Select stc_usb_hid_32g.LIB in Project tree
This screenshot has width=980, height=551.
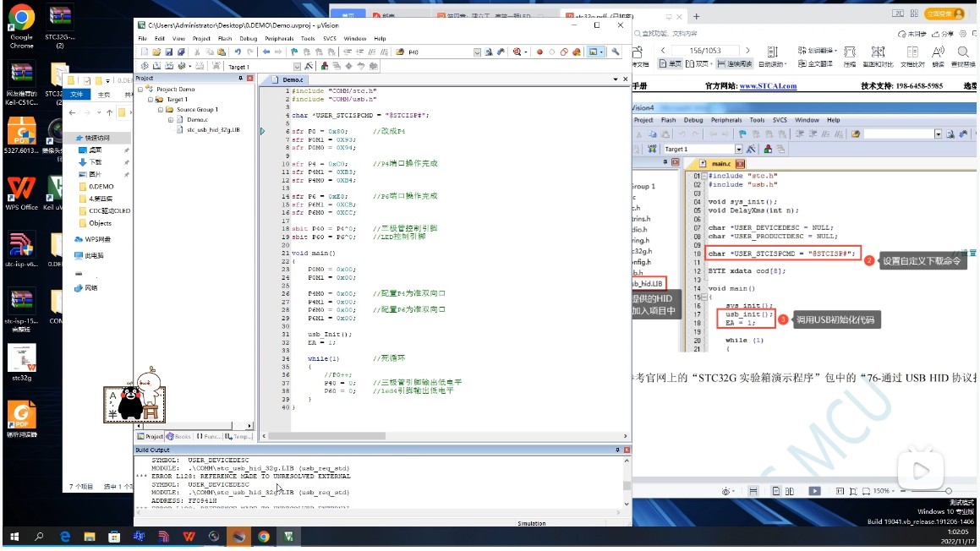(213, 129)
